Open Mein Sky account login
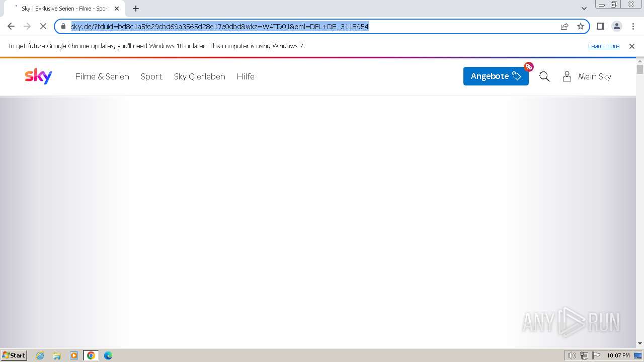Image resolution: width=644 pixels, height=362 pixels. click(x=587, y=76)
